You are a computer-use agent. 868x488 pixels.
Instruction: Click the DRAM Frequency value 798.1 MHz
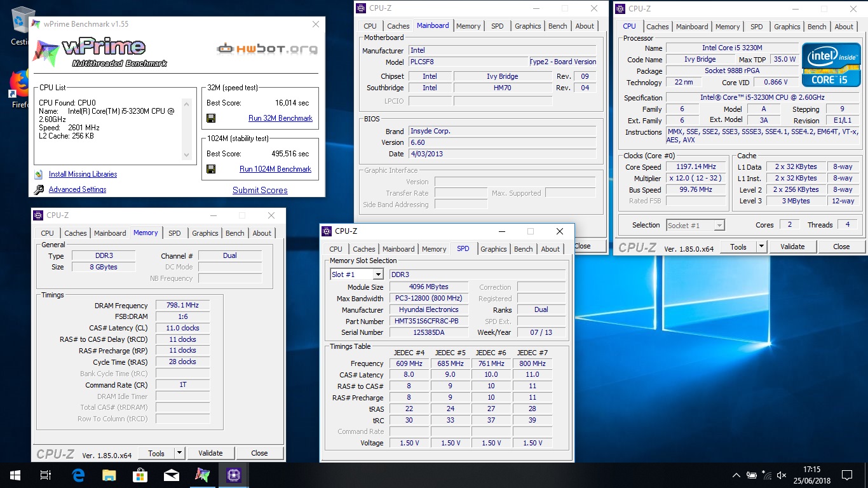182,306
